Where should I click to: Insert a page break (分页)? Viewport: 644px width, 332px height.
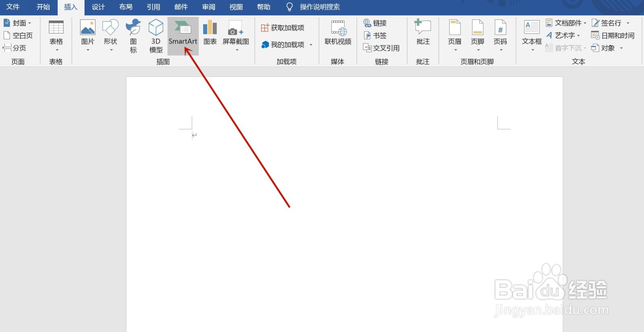coord(15,48)
